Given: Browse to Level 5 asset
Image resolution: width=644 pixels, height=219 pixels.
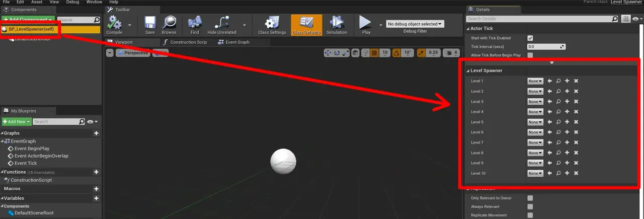Looking at the screenshot, I should click(x=558, y=122).
